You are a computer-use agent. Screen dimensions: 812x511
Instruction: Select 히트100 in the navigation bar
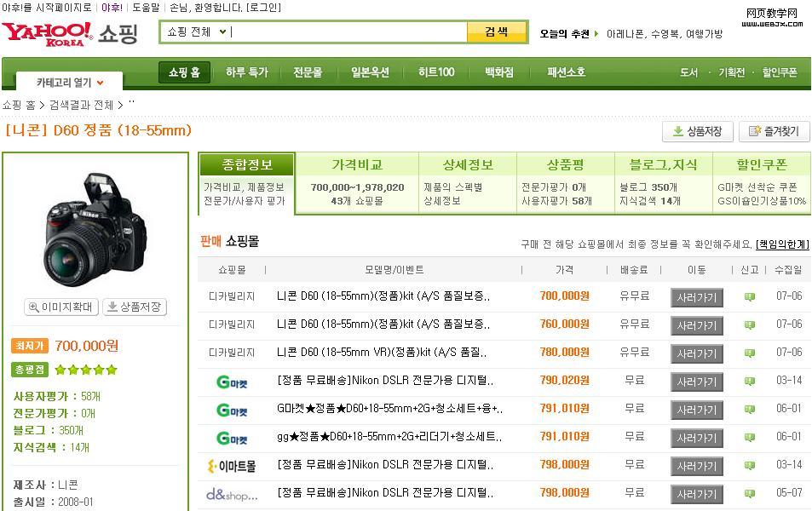(x=436, y=72)
